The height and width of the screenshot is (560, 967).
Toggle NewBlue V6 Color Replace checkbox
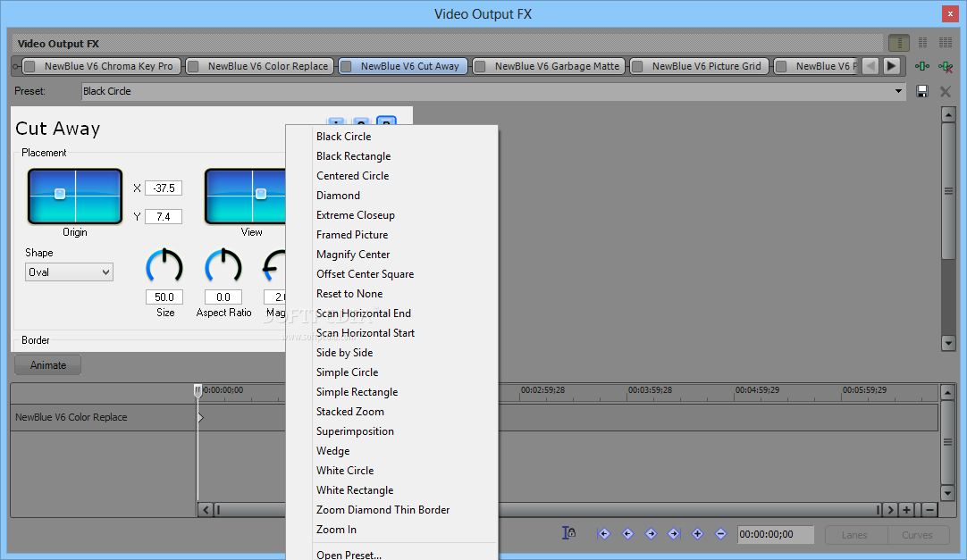[193, 66]
